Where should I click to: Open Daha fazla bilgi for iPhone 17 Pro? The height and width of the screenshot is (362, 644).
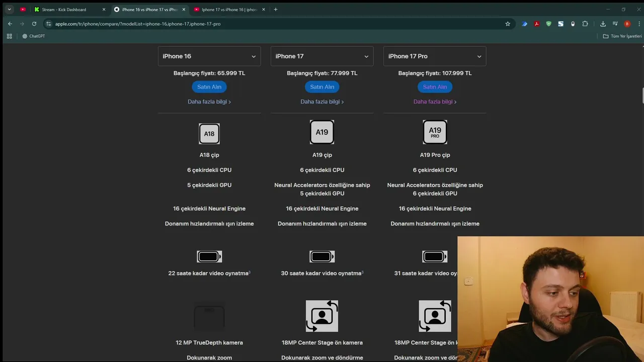tap(435, 102)
